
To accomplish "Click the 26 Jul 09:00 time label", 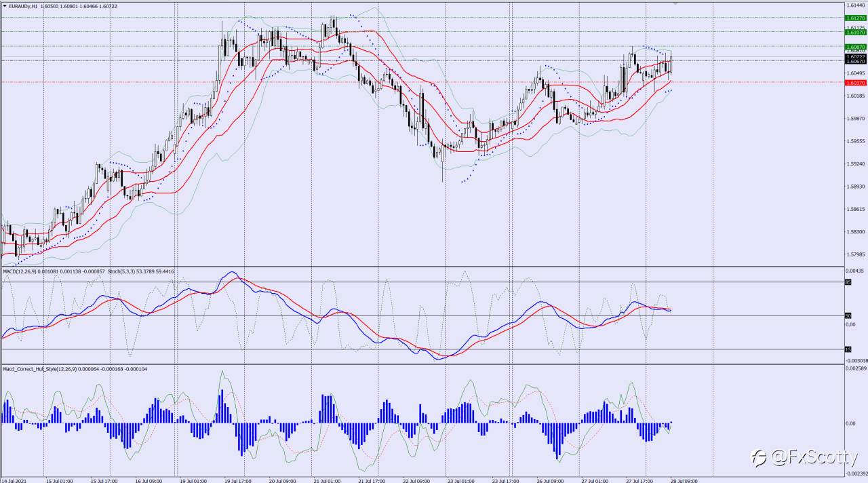I will coord(551,480).
